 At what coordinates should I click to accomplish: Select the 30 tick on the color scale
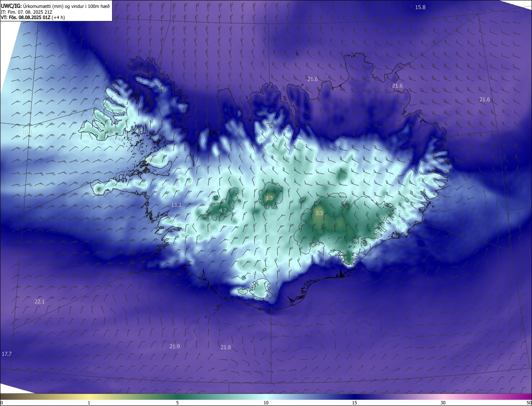point(443,403)
